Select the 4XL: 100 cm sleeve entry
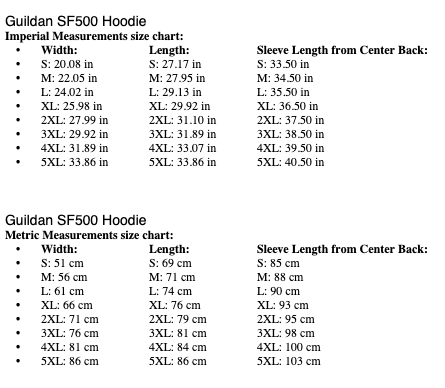Image resolution: width=445 pixels, height=388 pixels. 289,347
